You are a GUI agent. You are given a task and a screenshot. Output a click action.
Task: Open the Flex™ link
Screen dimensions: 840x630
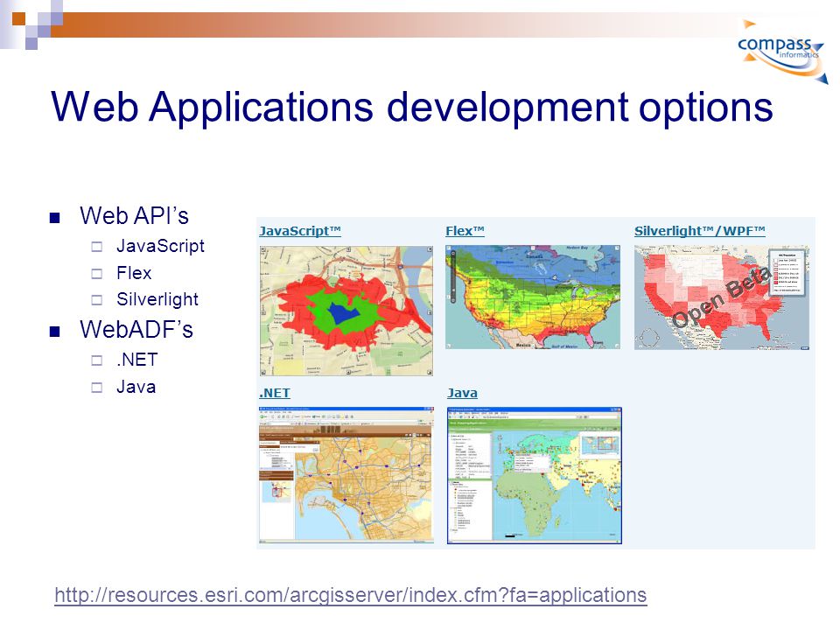[465, 231]
